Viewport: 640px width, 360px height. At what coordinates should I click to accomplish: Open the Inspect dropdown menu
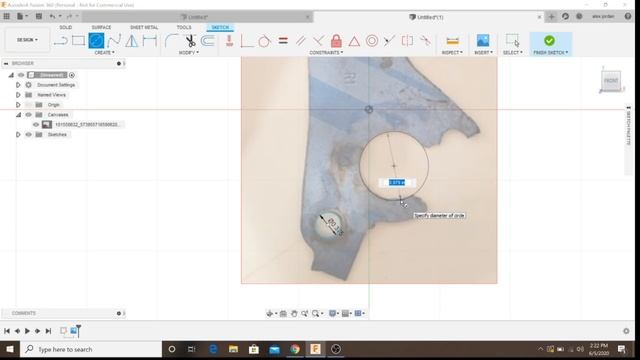coord(452,53)
